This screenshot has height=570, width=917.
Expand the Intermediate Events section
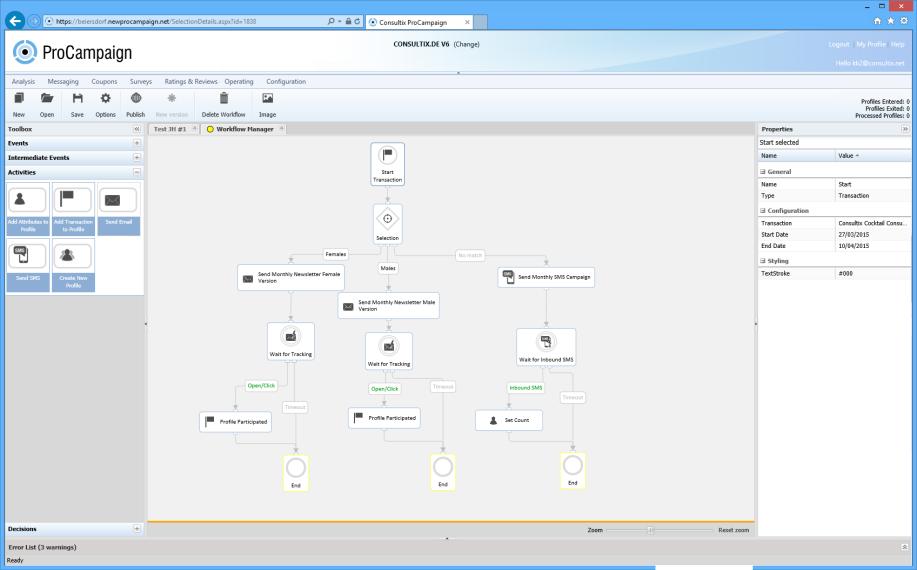coord(137,158)
